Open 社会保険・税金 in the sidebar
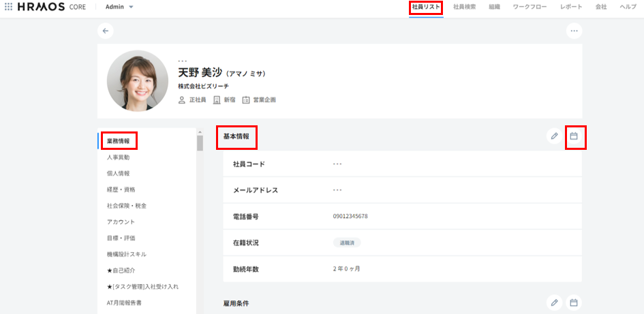Screen dimensions: 644x314 click(x=126, y=206)
